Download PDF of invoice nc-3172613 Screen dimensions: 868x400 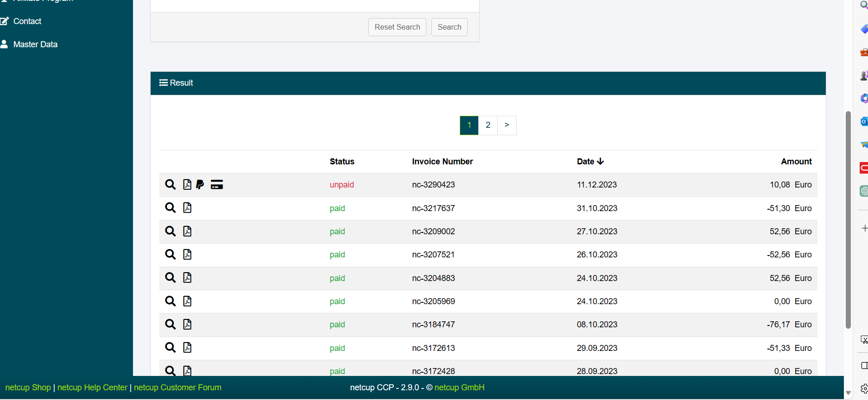click(187, 347)
